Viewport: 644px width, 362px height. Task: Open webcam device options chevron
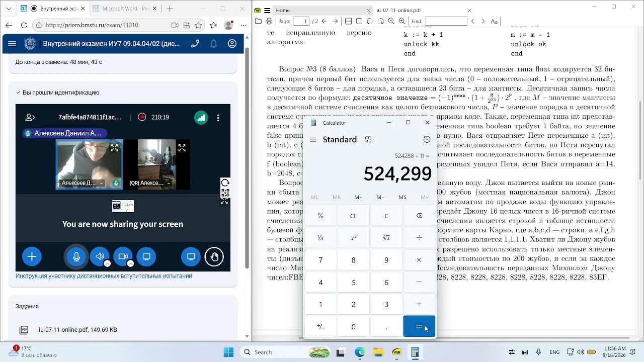point(130,263)
